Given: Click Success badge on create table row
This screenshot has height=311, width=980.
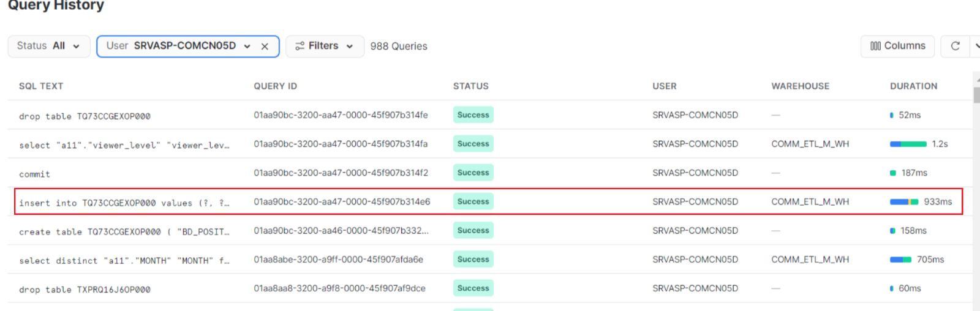Looking at the screenshot, I should (x=473, y=231).
